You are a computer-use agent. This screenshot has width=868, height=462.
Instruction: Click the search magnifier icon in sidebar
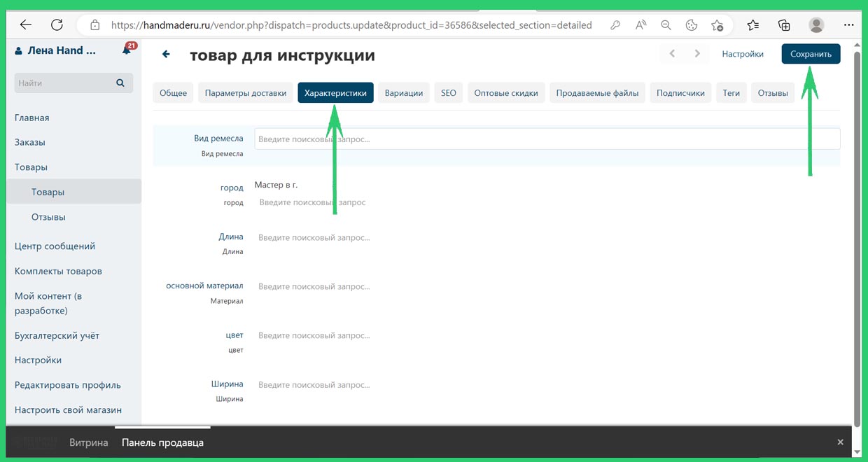pyautogui.click(x=120, y=83)
